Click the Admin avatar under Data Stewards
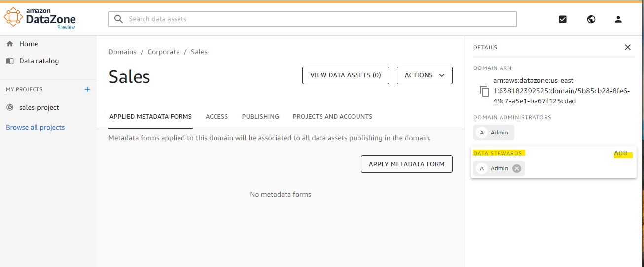Viewport: 644px width, 267px height. (x=482, y=168)
